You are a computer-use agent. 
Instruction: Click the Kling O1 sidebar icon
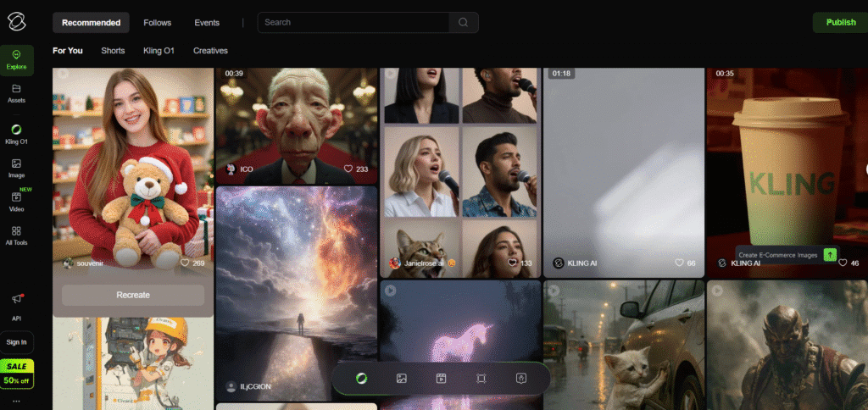[x=17, y=133]
